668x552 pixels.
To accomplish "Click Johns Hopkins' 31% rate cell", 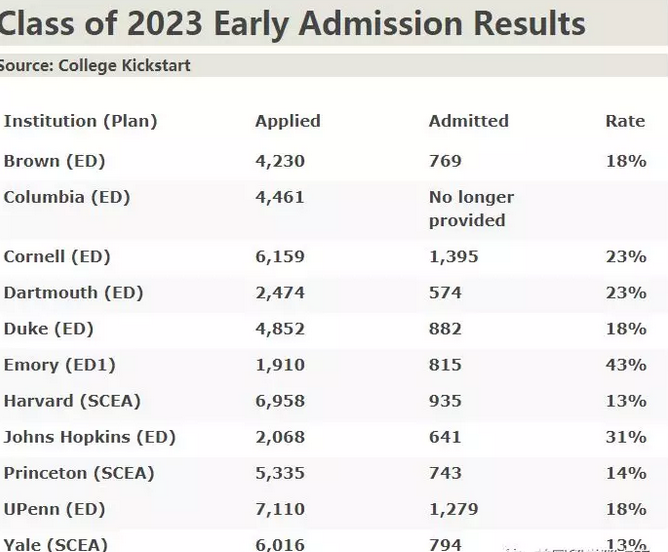I will [626, 437].
